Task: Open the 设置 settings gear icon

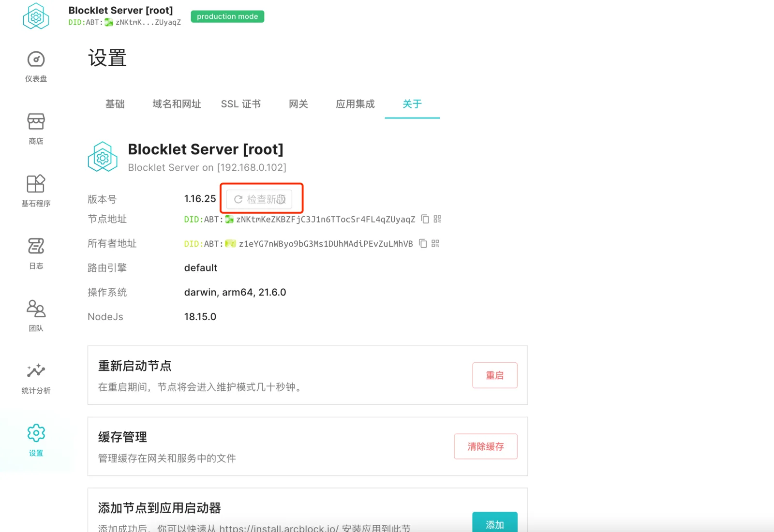Action: coord(36,433)
